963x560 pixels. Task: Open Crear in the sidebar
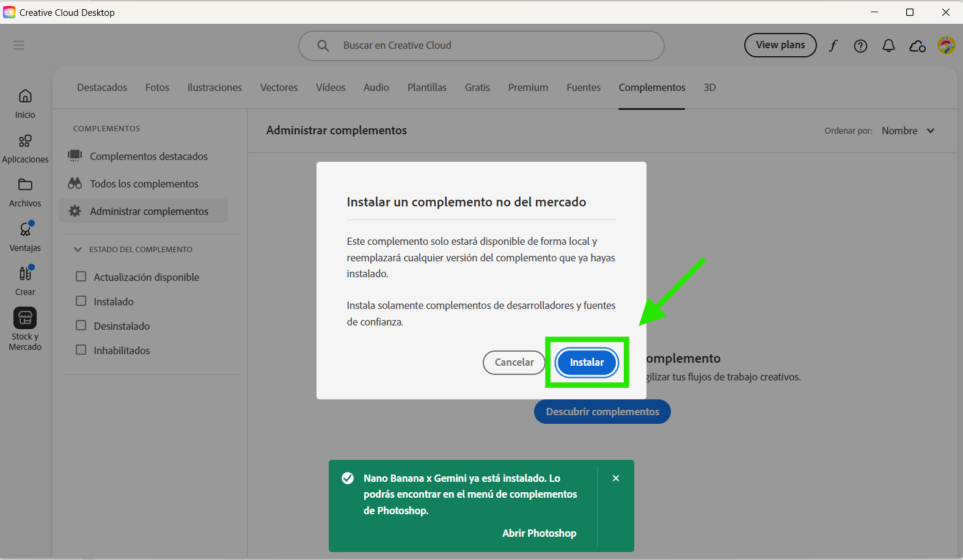25,281
